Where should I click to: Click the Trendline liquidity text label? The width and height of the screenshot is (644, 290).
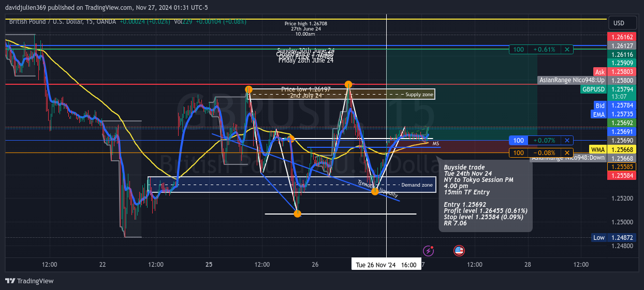pos(378,189)
